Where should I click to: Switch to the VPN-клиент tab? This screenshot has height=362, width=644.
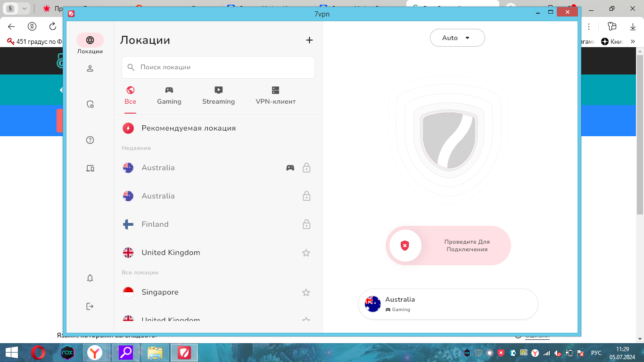click(276, 96)
